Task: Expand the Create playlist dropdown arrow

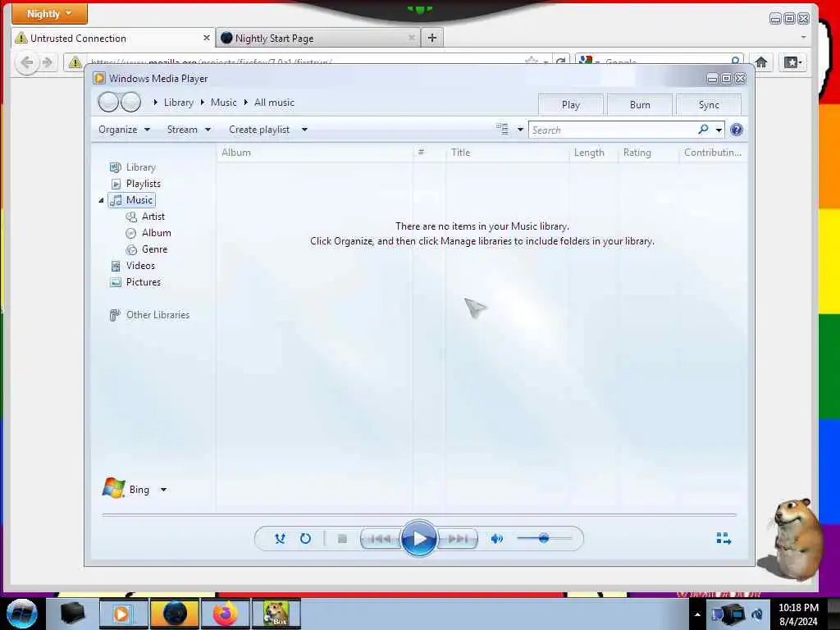Action: click(x=304, y=130)
